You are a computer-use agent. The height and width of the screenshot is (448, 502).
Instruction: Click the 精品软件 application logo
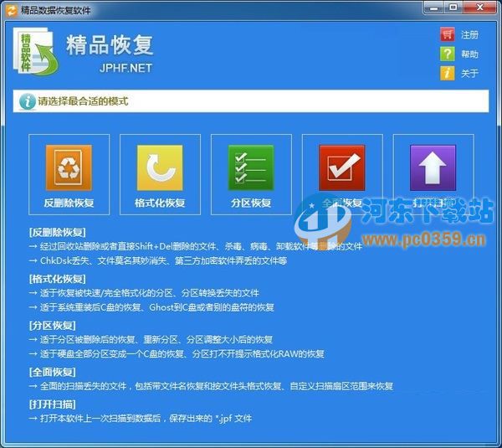(35, 51)
